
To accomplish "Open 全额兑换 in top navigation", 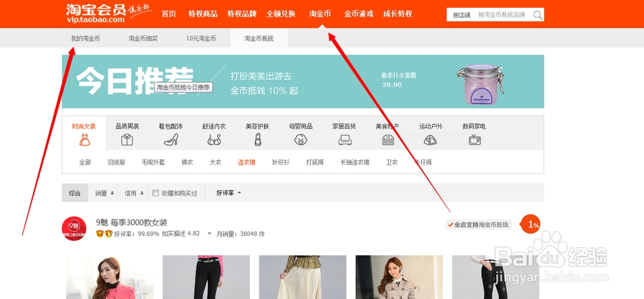I will click(281, 14).
